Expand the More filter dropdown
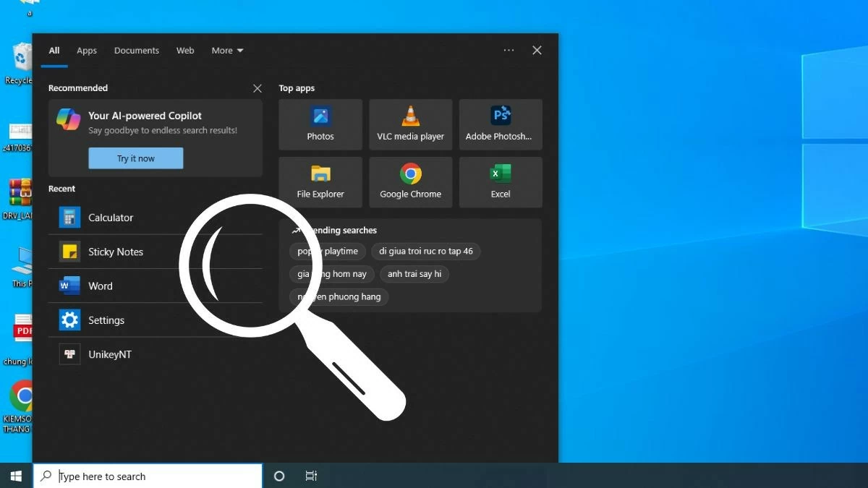 coord(226,50)
